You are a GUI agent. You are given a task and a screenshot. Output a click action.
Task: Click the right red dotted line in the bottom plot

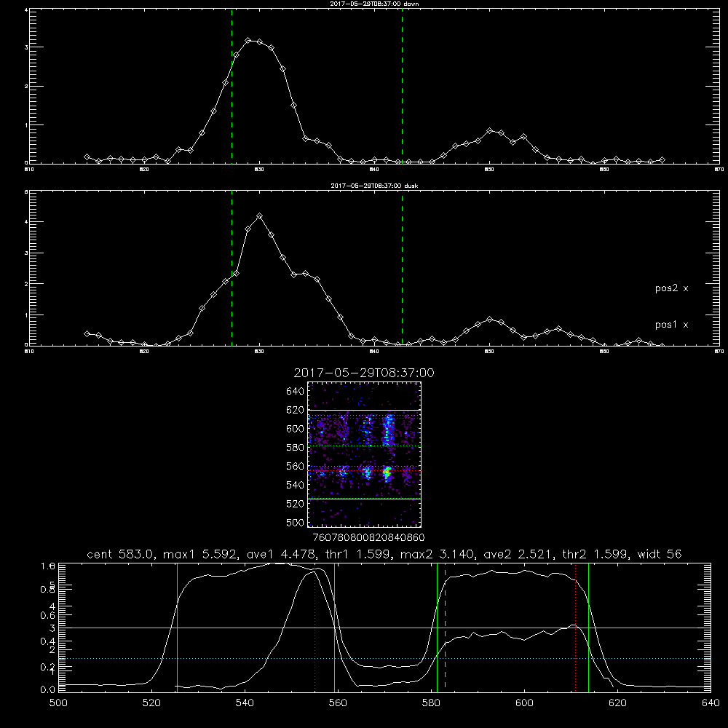click(x=575, y=627)
